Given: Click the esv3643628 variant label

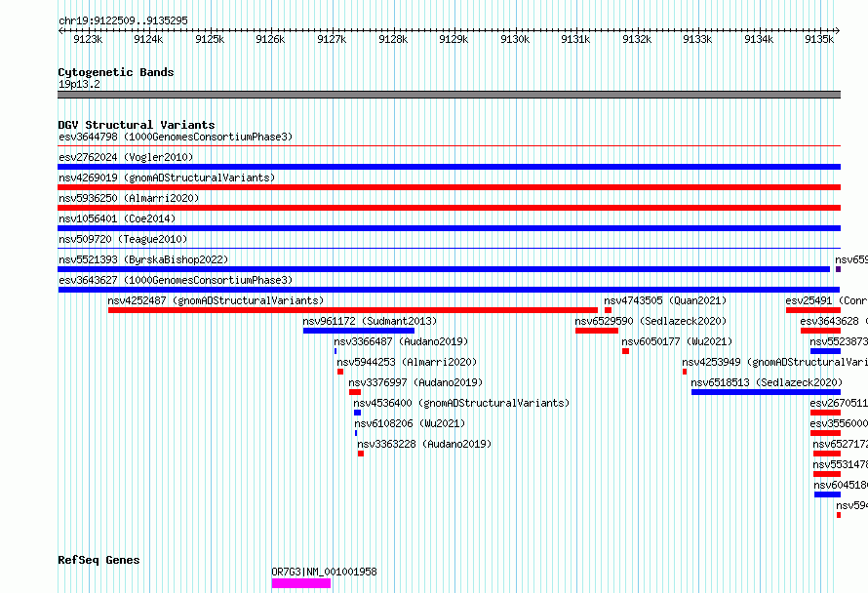Looking at the screenshot, I should pos(834,321).
